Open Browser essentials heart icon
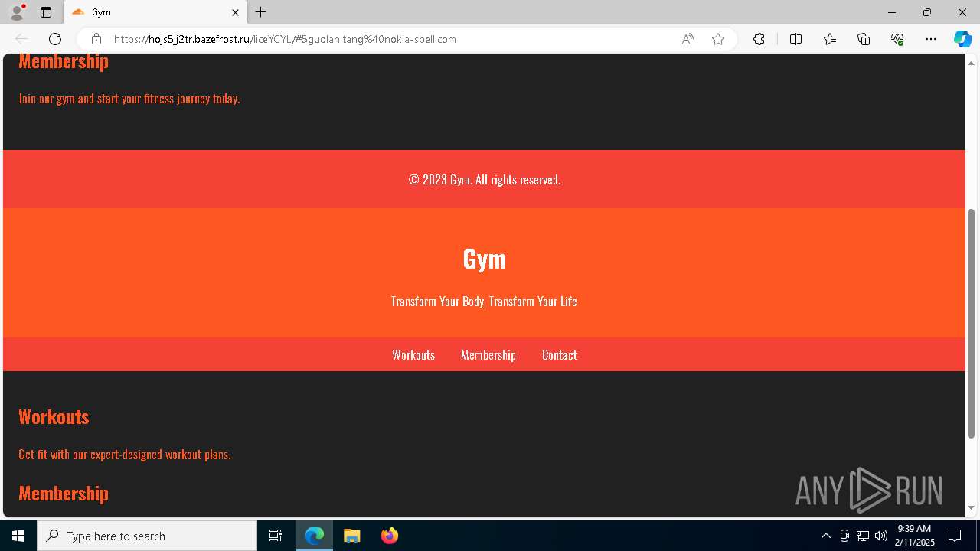 tap(897, 39)
